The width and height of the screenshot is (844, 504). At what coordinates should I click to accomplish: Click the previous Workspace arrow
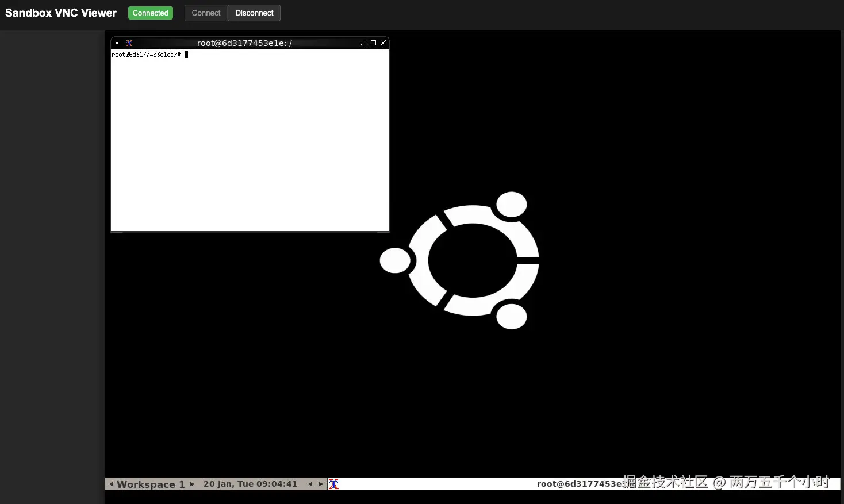[x=112, y=484]
